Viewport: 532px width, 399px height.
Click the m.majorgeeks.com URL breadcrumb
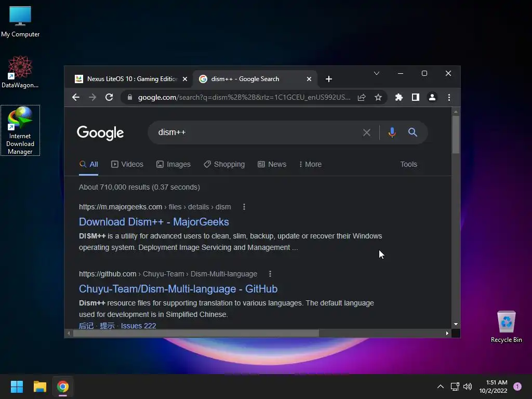[x=155, y=207]
